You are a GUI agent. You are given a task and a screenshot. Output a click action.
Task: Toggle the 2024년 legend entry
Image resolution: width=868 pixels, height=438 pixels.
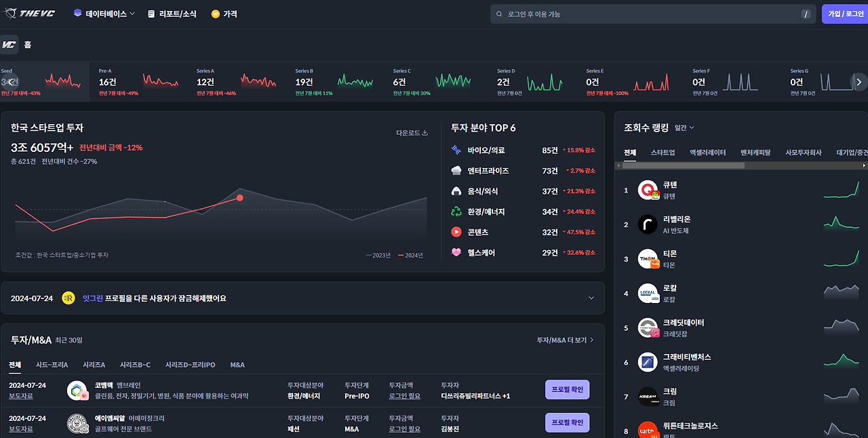[410, 256]
